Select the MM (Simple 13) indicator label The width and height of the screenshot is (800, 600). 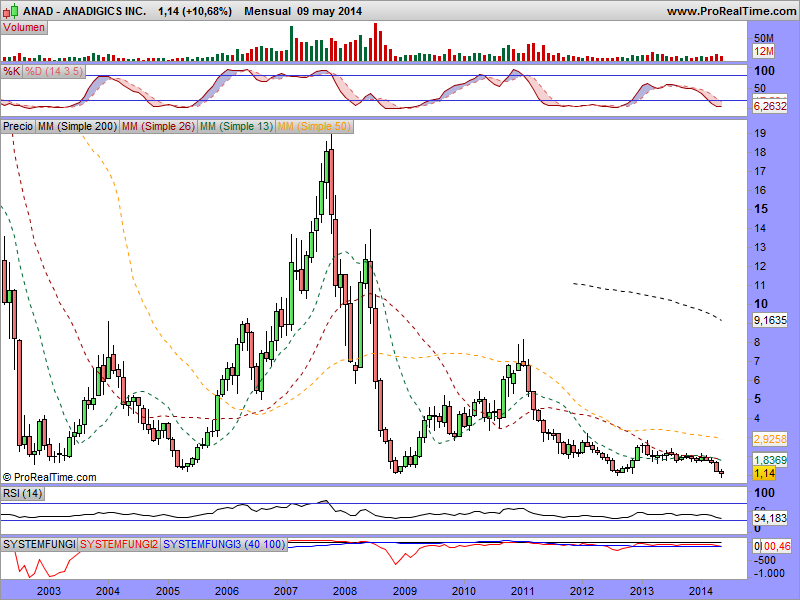pos(236,127)
